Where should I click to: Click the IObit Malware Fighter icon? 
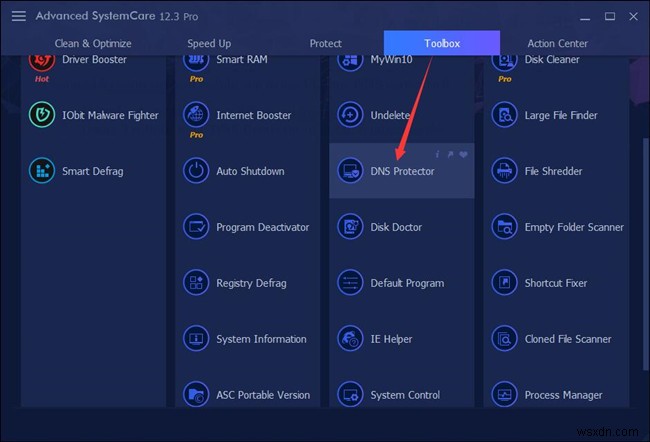point(42,114)
